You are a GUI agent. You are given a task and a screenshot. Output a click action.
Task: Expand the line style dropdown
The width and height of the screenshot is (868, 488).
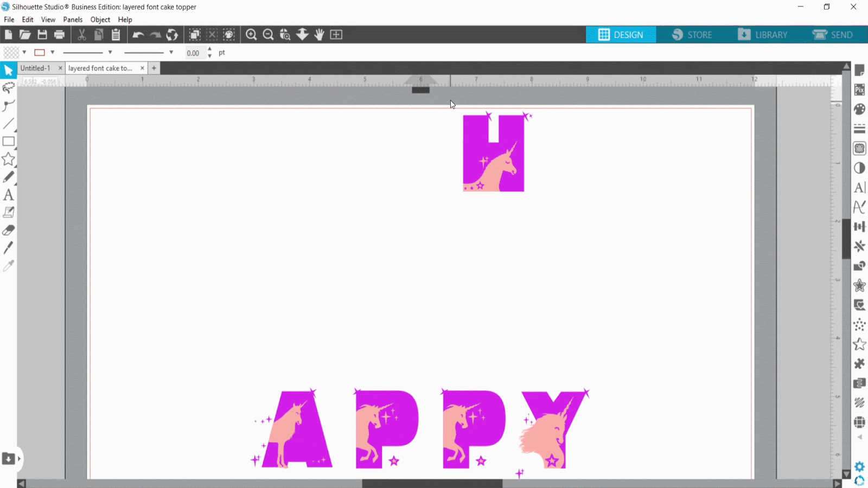[x=111, y=52]
